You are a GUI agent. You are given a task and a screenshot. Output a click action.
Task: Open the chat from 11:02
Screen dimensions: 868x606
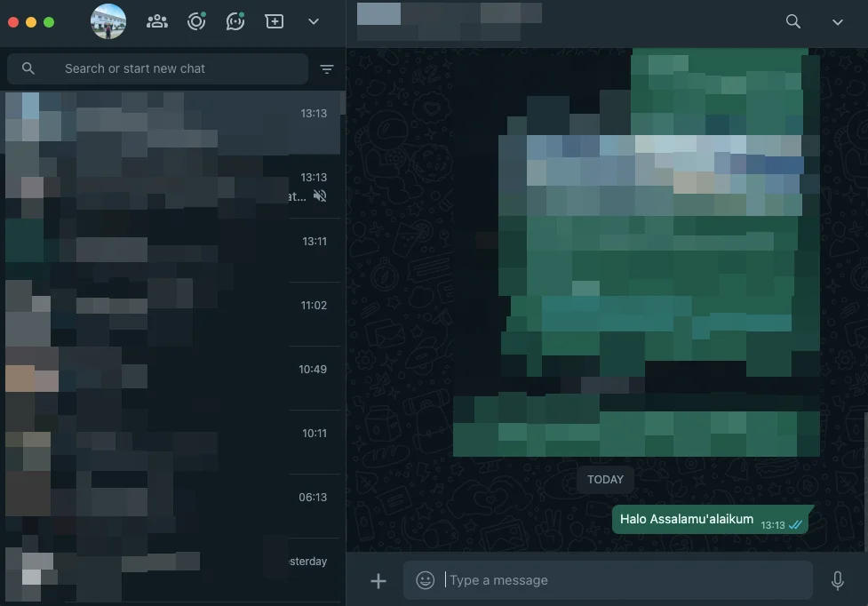coord(173,314)
